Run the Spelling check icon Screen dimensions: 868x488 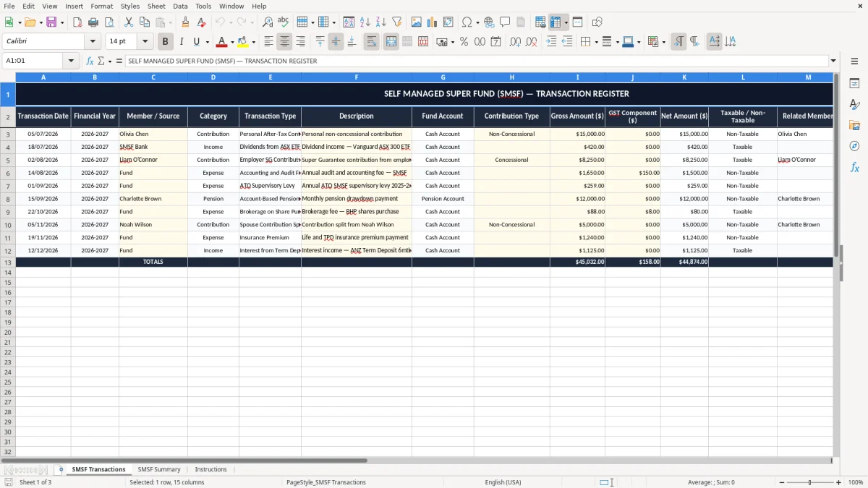click(x=284, y=22)
